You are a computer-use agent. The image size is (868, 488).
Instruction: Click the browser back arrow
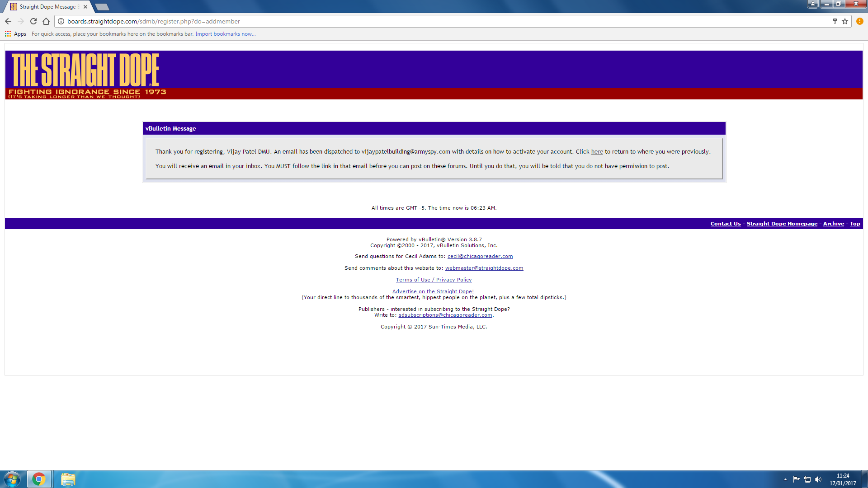click(x=8, y=21)
